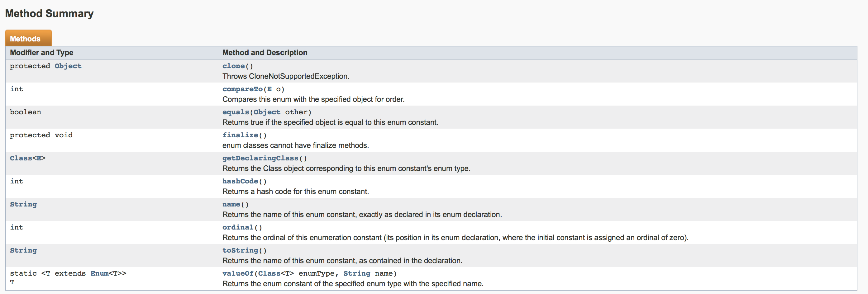The width and height of the screenshot is (868, 294).
Task: Click text 'Throws CloneNotSupportedException.'
Action: point(286,76)
